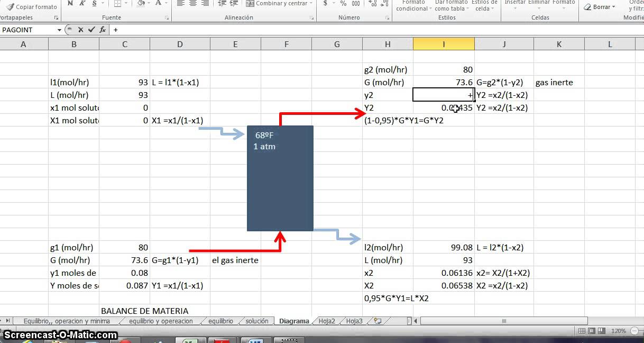Open Estilos de celda gallery
The height and width of the screenshot is (343, 644).
pos(484,6)
